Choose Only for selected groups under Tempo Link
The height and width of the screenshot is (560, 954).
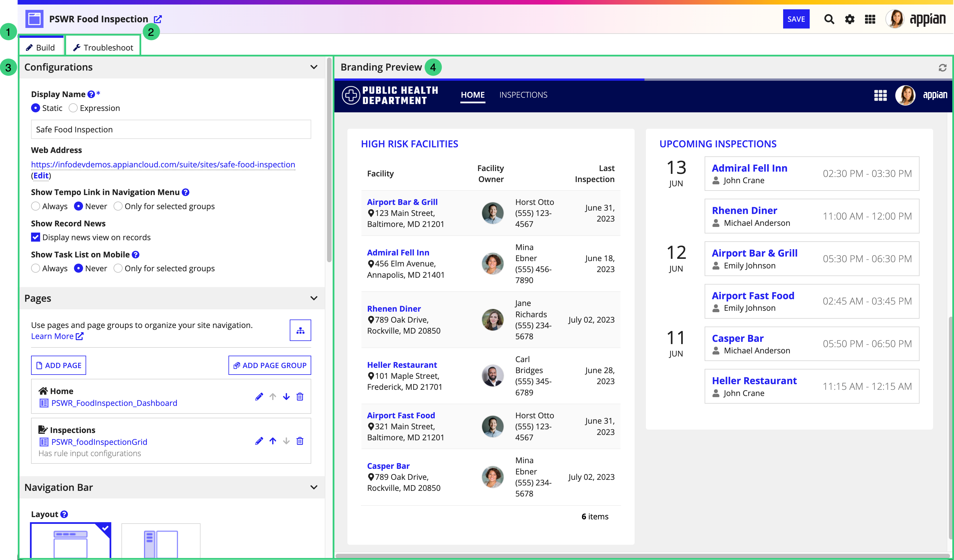[118, 206]
